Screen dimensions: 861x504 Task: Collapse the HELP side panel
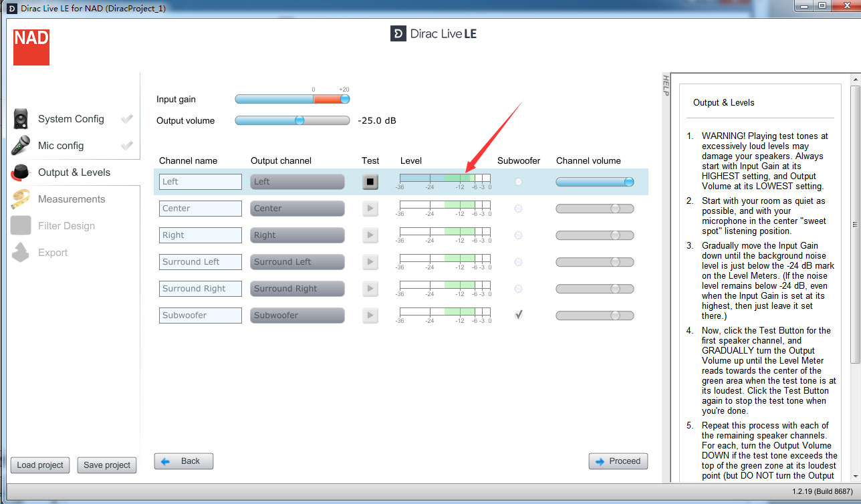click(x=665, y=85)
